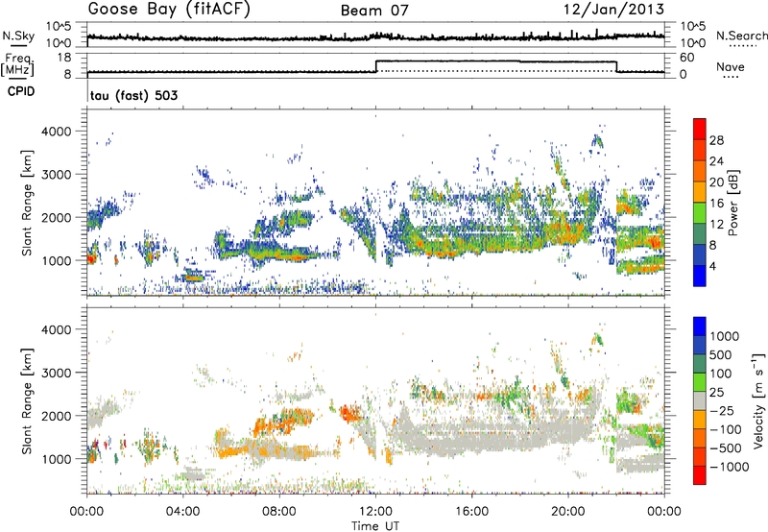This screenshot has height=532, width=768.
Task: Click the '20' Power color bar label
Action: (x=716, y=182)
